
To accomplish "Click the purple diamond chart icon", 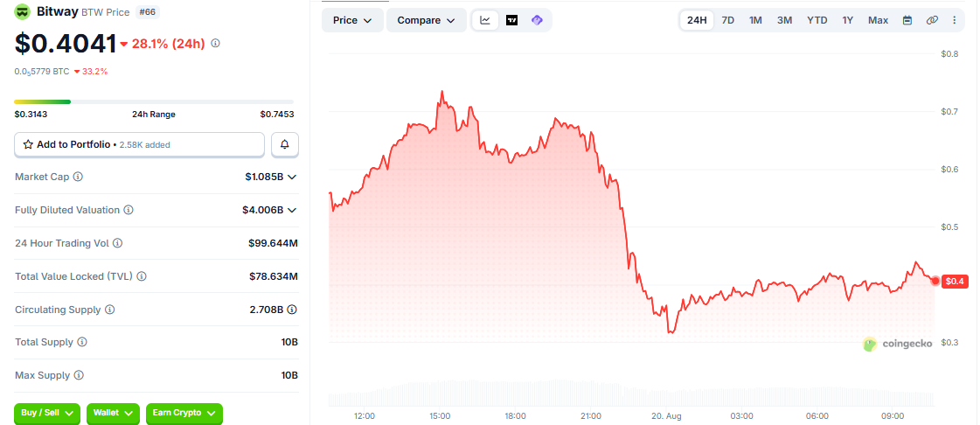I will coord(537,20).
